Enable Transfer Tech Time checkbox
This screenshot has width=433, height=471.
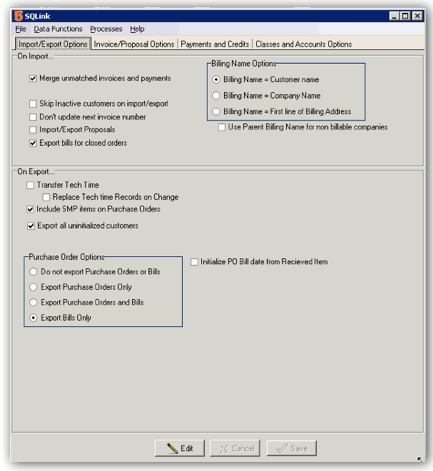click(x=30, y=185)
